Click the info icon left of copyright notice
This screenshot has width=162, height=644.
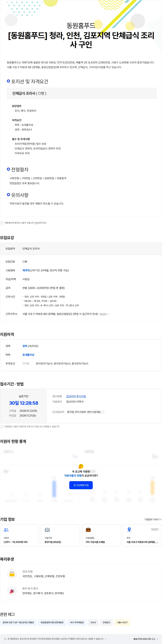click(5, 639)
